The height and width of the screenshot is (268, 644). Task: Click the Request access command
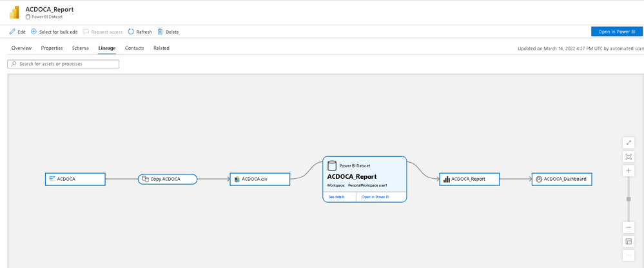102,32
